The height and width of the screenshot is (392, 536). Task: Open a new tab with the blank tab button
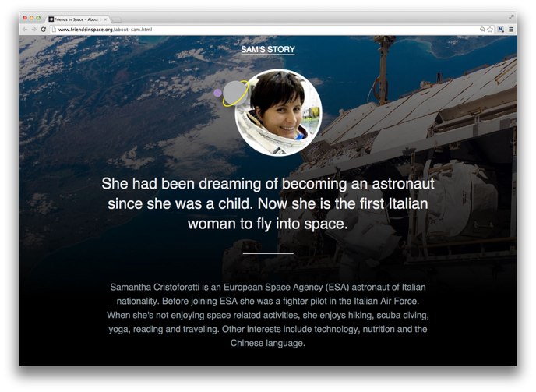[116, 19]
